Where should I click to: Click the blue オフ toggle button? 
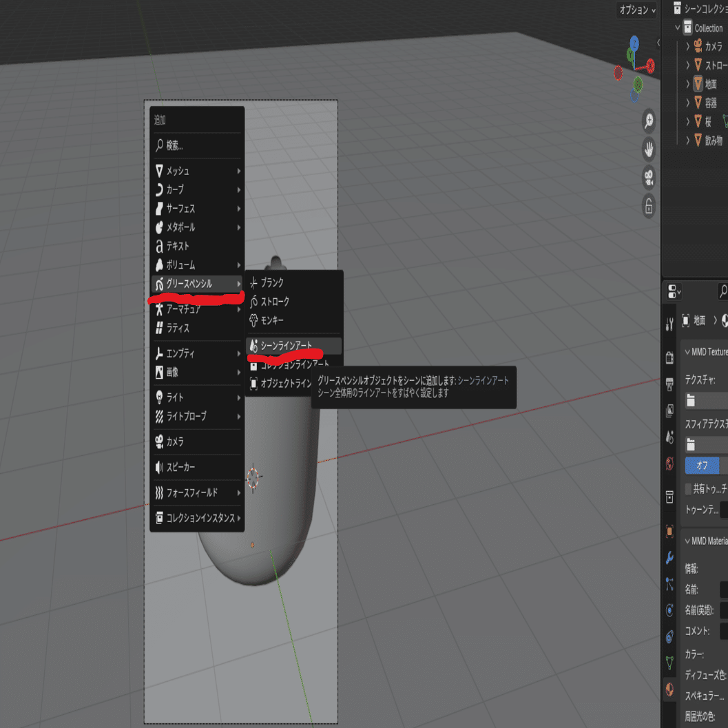click(702, 465)
